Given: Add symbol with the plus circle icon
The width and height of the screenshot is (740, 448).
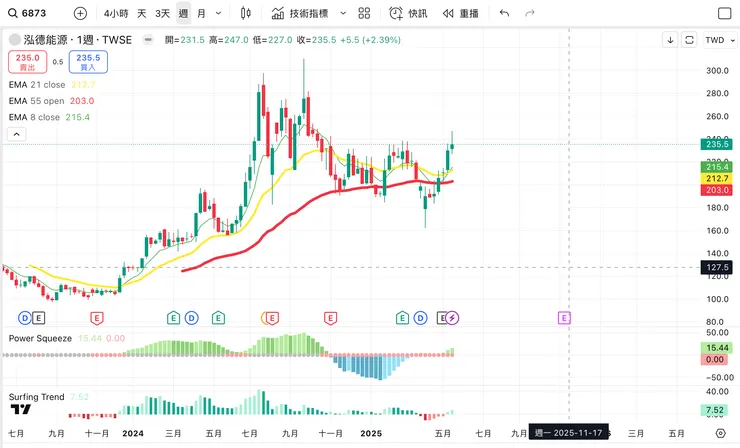Looking at the screenshot, I should tap(80, 13).
